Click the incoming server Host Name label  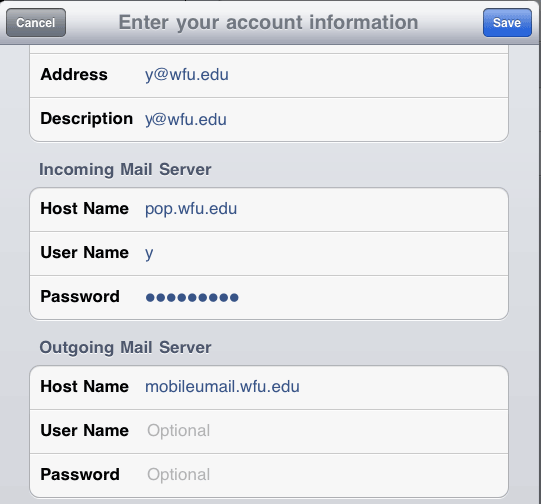[x=85, y=208]
